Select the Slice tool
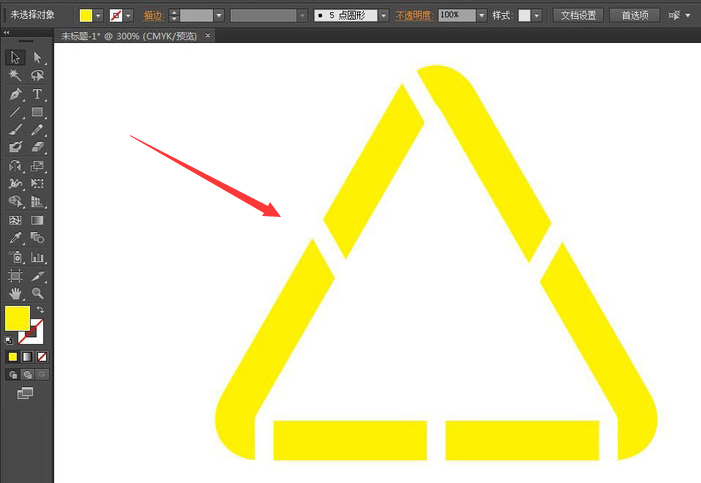The image size is (701, 483). [37, 275]
